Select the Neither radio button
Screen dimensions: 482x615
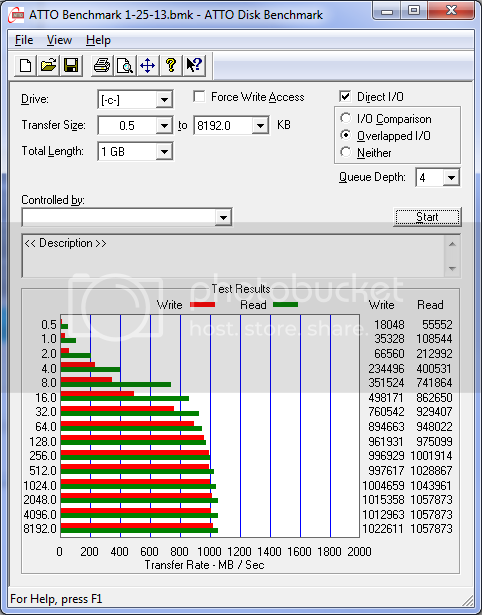(x=346, y=152)
